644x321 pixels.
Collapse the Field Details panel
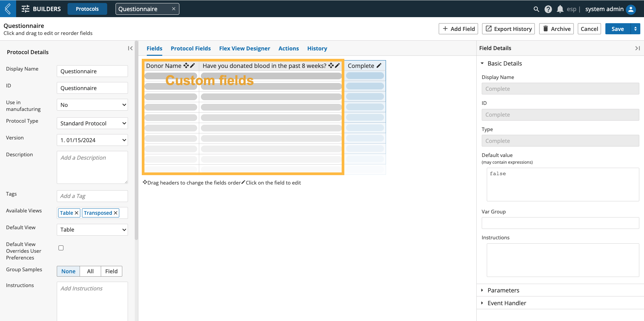pos(637,48)
